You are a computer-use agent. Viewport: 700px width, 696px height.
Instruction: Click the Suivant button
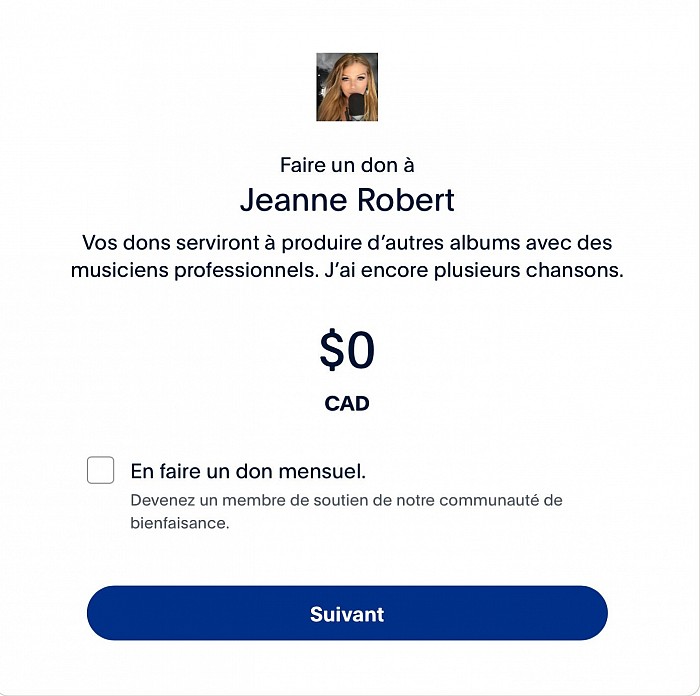pos(347,613)
